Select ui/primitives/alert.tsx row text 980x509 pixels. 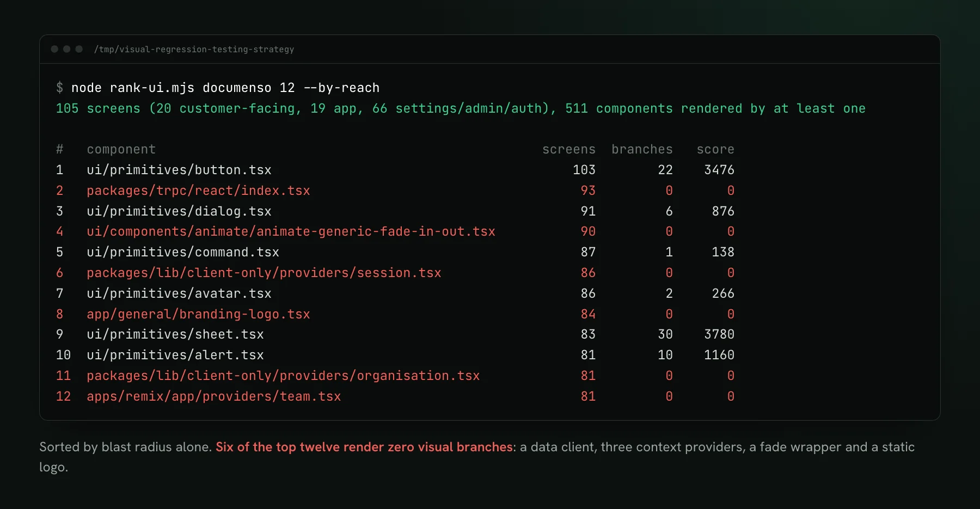(x=175, y=355)
